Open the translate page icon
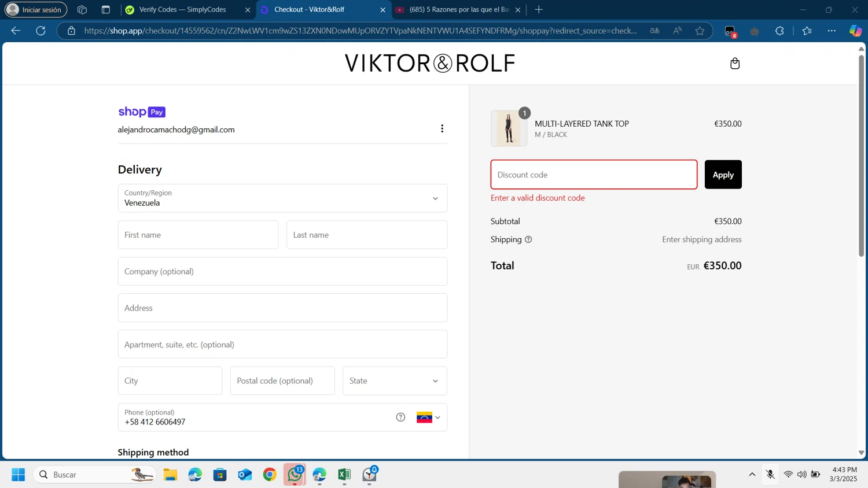 (654, 31)
